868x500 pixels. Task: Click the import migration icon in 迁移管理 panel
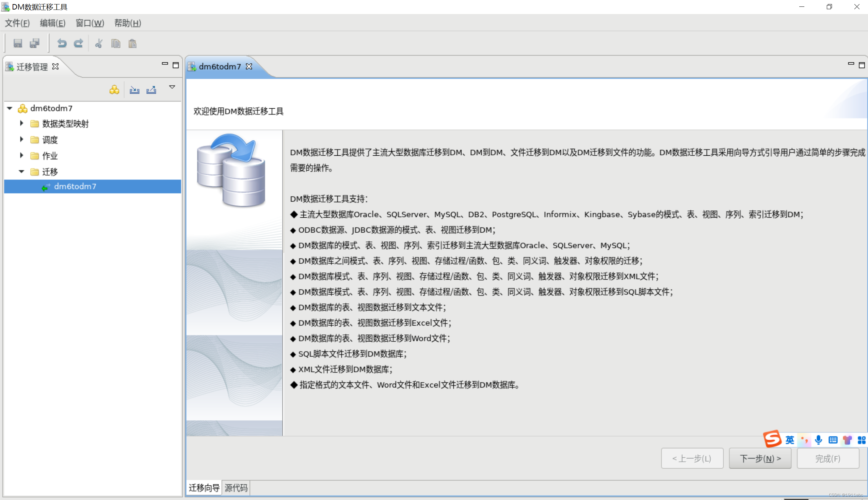134,90
